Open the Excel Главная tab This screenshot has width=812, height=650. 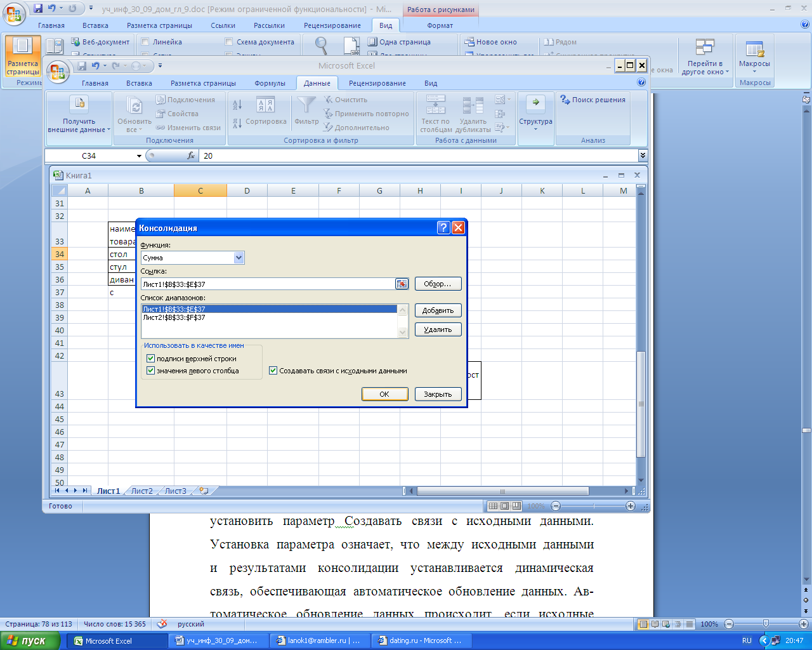(95, 83)
